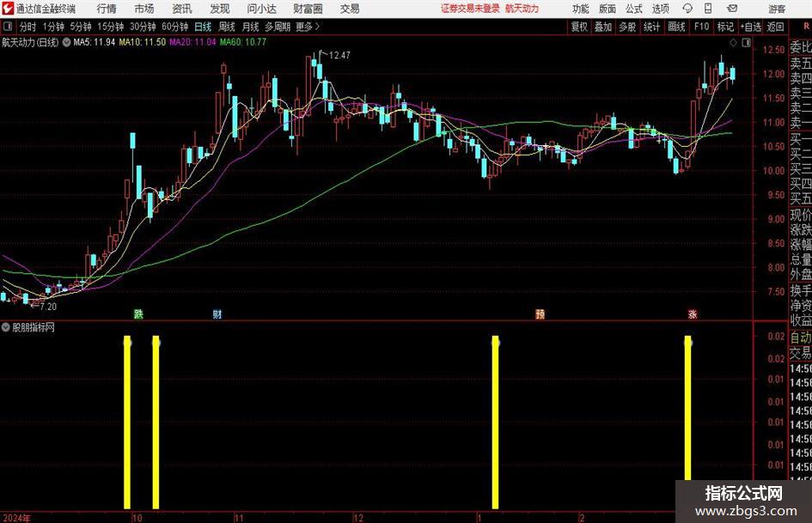812x523 pixels.
Task: Click MA20: 11.04 indicator label
Action: 192,42
